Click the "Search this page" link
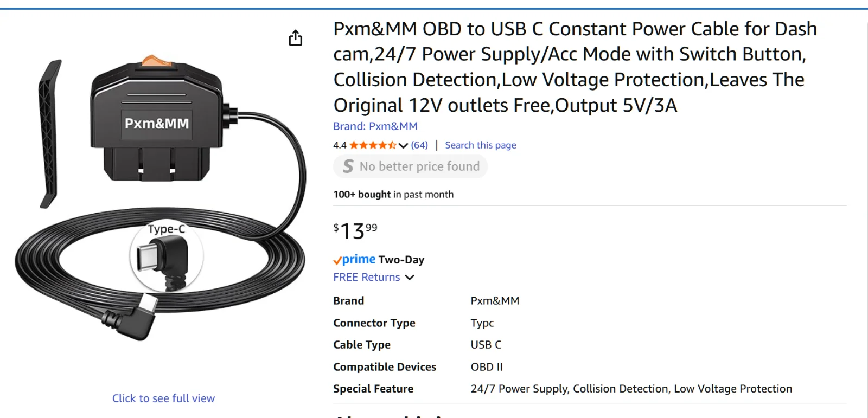Screen dimensions: 868x418 click(x=480, y=145)
